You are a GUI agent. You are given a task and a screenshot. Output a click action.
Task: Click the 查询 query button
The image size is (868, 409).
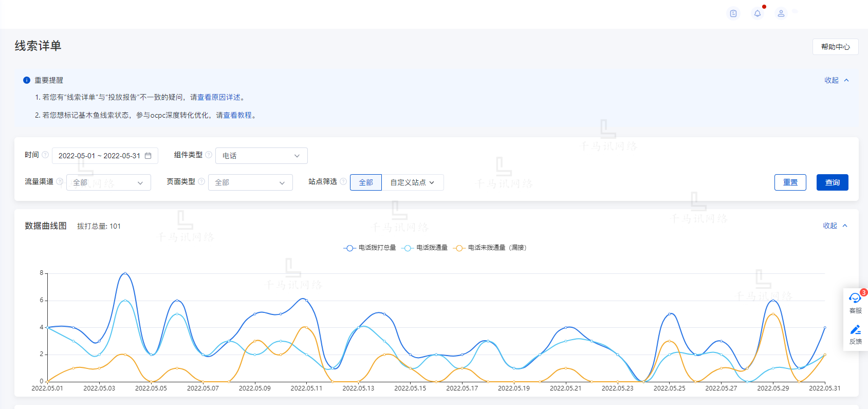coord(832,182)
